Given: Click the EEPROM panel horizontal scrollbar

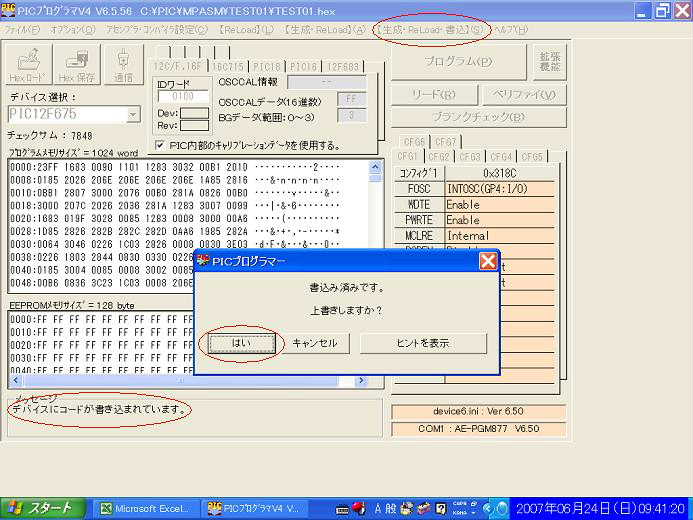Looking at the screenshot, I should (190, 380).
